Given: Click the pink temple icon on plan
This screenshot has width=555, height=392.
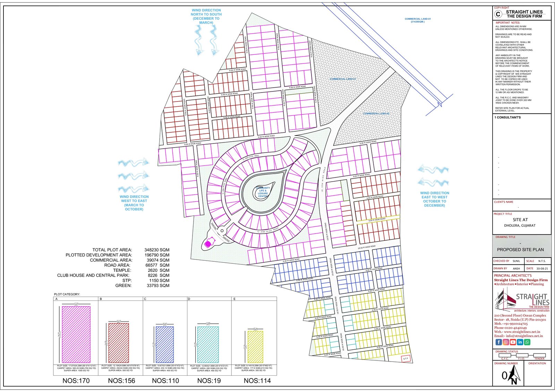Looking at the screenshot, I should pyautogui.click(x=208, y=244).
